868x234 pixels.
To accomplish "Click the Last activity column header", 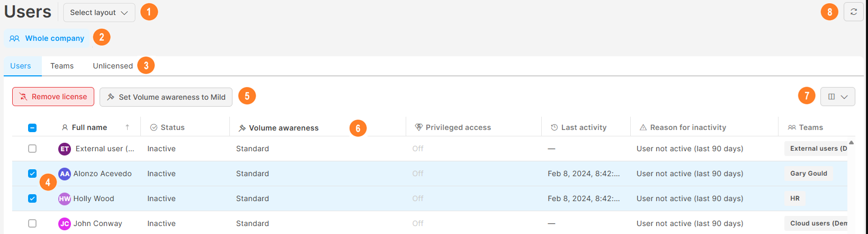I will point(584,127).
